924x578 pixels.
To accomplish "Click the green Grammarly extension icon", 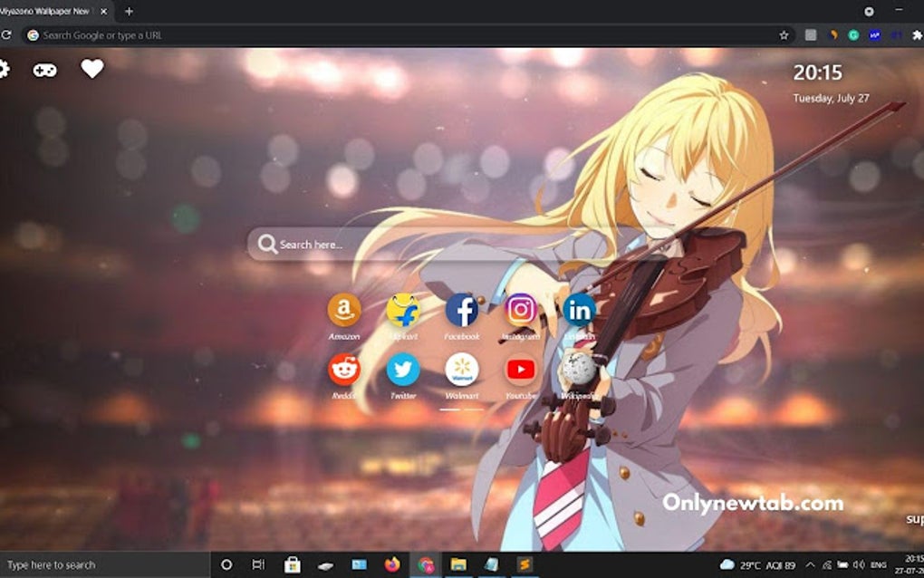I will [853, 35].
